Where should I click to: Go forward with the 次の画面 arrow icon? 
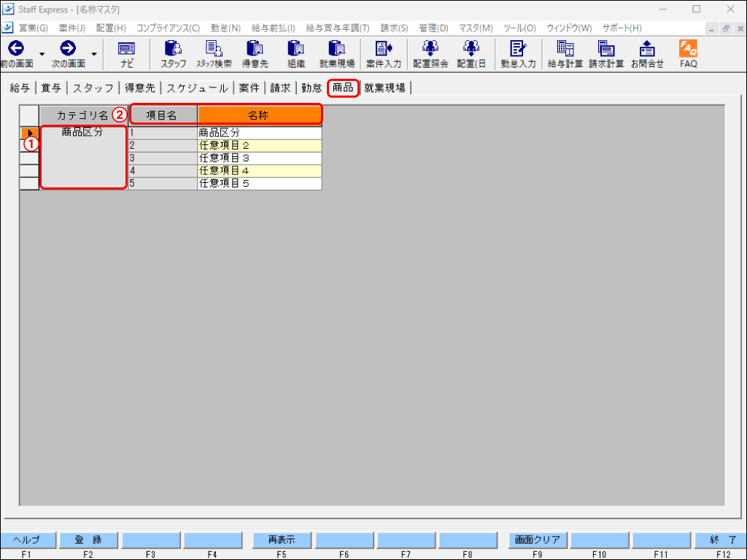[x=68, y=48]
